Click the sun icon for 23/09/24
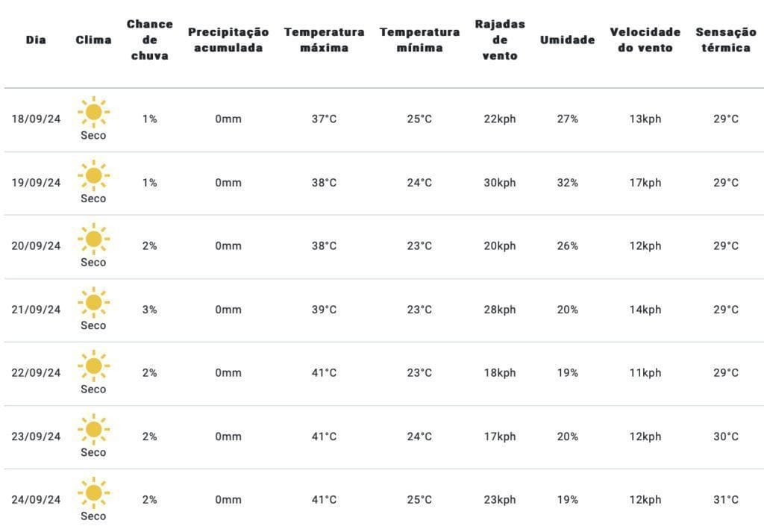This screenshot has width=764, height=532. point(93,430)
